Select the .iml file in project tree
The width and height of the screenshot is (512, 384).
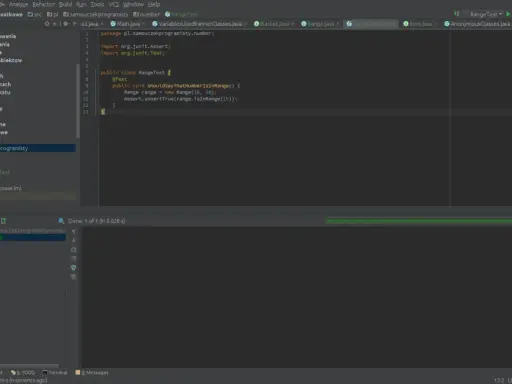[x=11, y=188]
